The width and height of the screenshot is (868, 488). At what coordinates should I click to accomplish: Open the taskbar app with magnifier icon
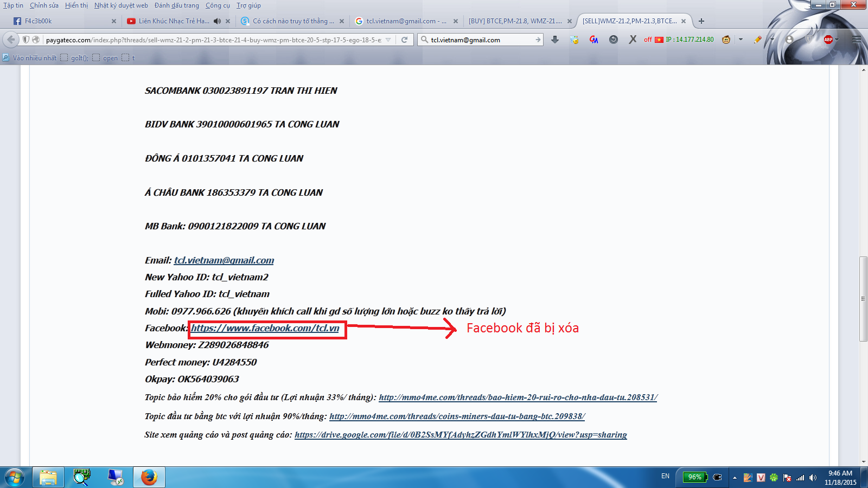82,477
